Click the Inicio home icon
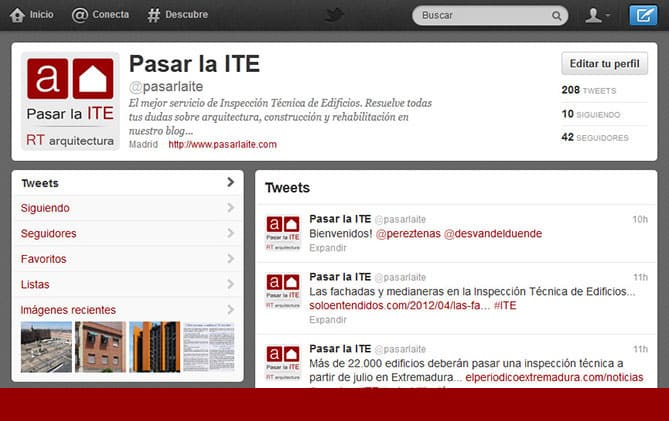 pyautogui.click(x=17, y=15)
